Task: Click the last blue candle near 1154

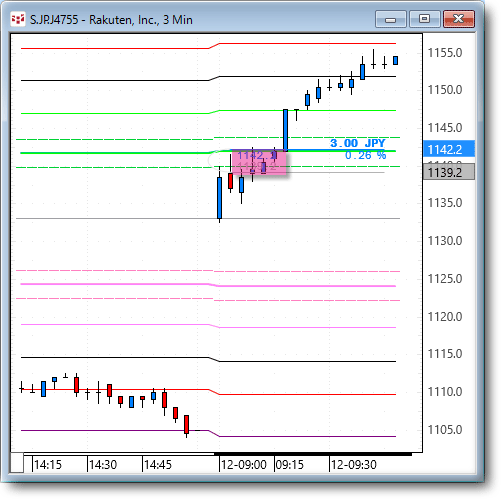Action: (396, 60)
